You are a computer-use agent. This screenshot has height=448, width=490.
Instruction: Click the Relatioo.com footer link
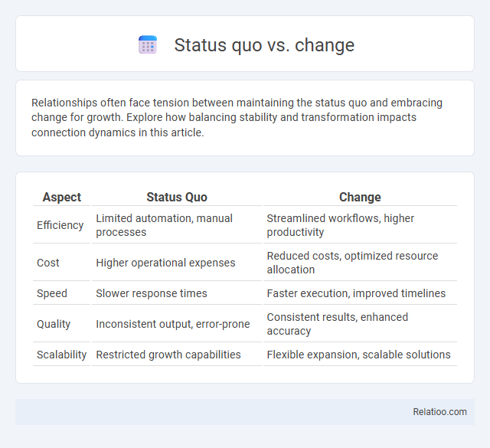pyautogui.click(x=439, y=412)
